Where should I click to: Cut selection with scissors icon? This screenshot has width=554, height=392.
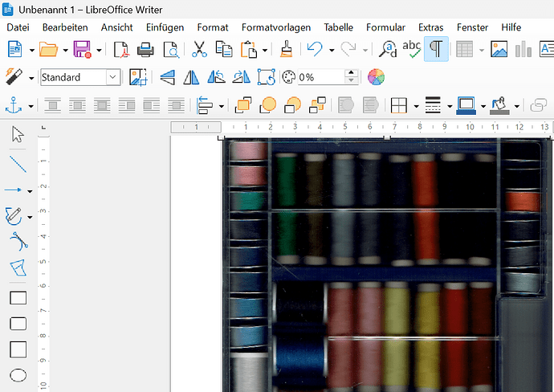tap(199, 49)
